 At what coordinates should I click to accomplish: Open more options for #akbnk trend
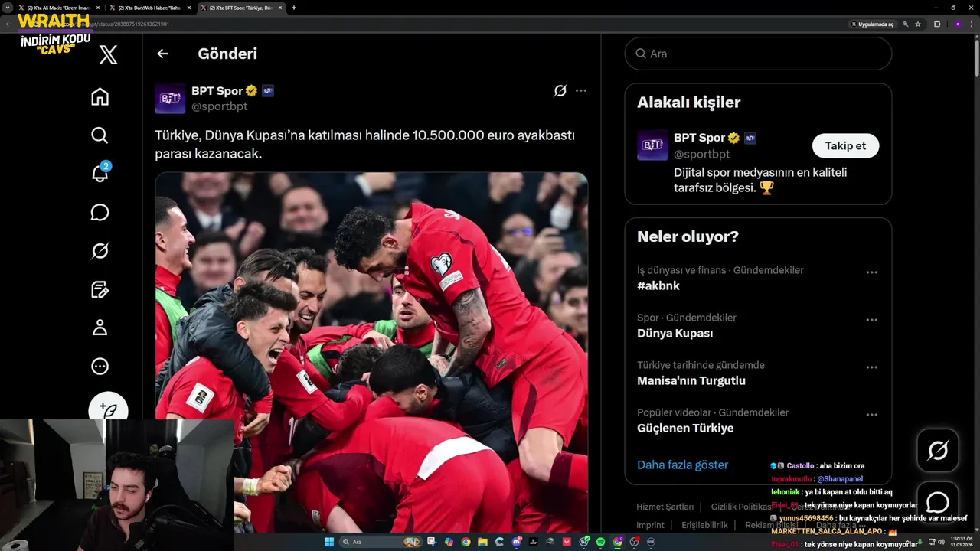871,272
